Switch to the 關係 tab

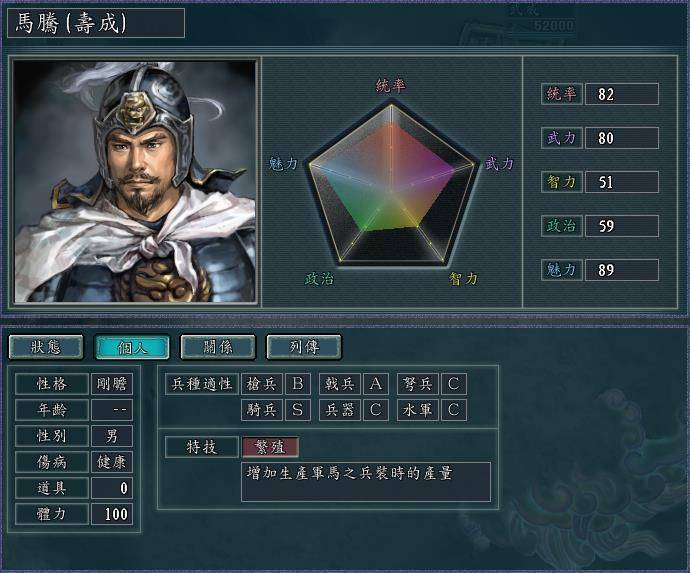tap(218, 347)
